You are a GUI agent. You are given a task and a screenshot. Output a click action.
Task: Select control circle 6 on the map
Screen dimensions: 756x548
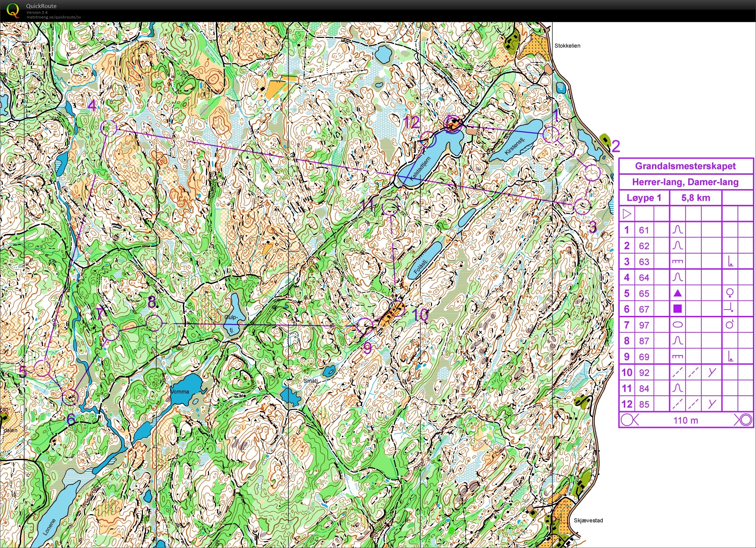[70, 397]
